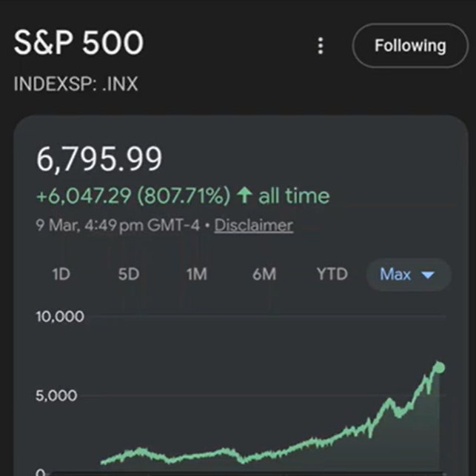
Task: Choose the 6M time range
Action: (264, 275)
